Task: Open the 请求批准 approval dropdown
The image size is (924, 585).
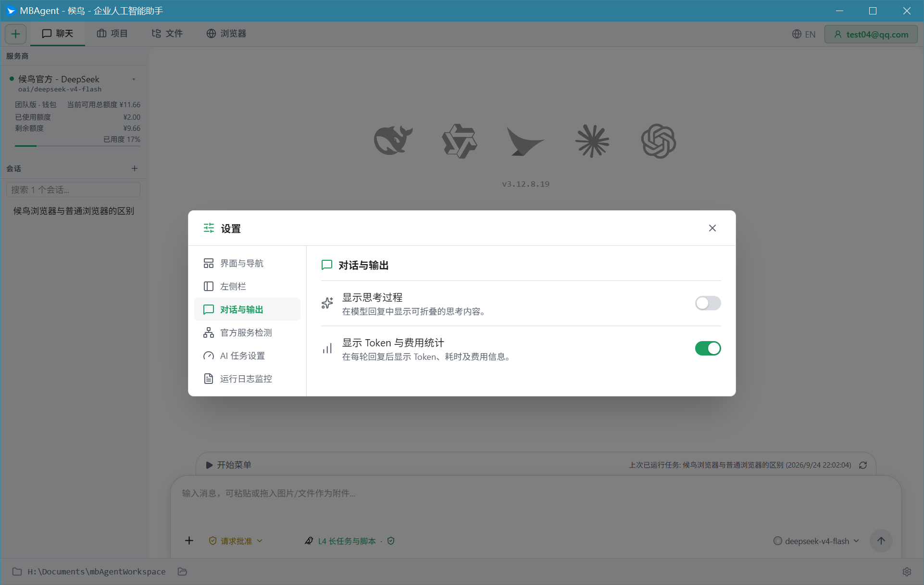Action: coord(236,541)
